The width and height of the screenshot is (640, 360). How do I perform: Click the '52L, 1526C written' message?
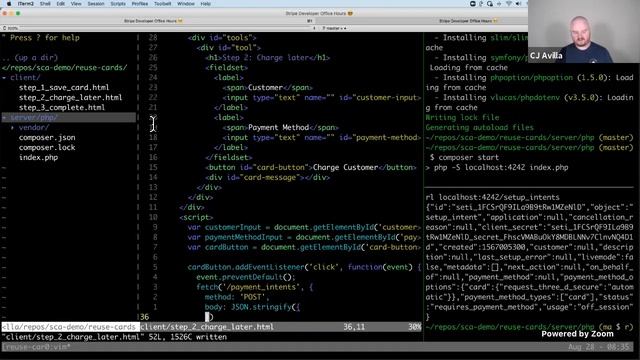pyautogui.click(x=187, y=337)
